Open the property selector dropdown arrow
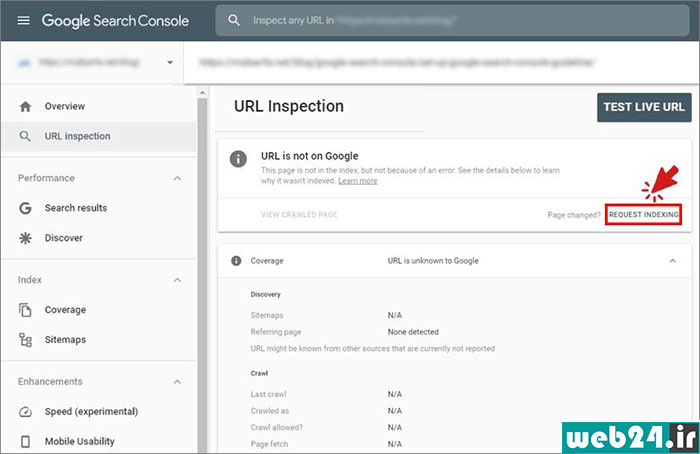Screen dimensions: 700x454 170,62
